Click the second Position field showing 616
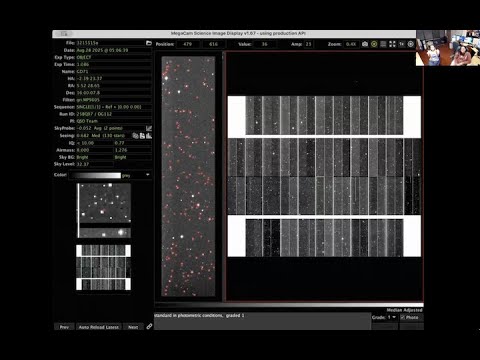480x360 pixels. [213, 44]
